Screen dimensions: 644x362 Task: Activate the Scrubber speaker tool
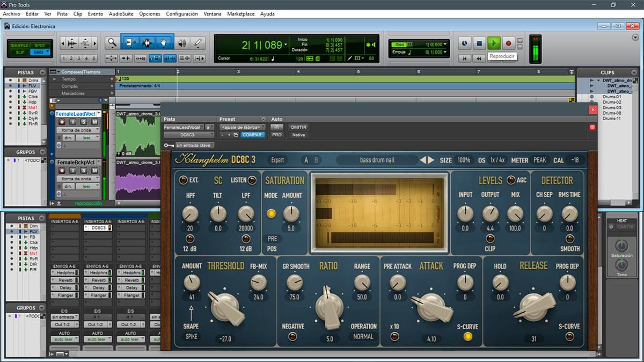tap(182, 43)
